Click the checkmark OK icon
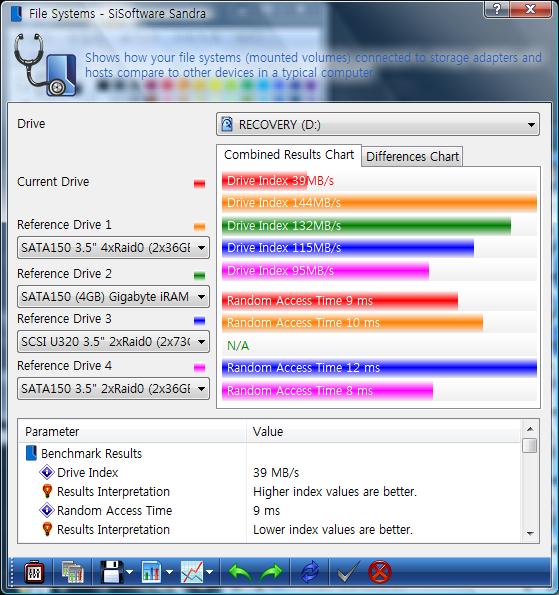 coord(348,572)
